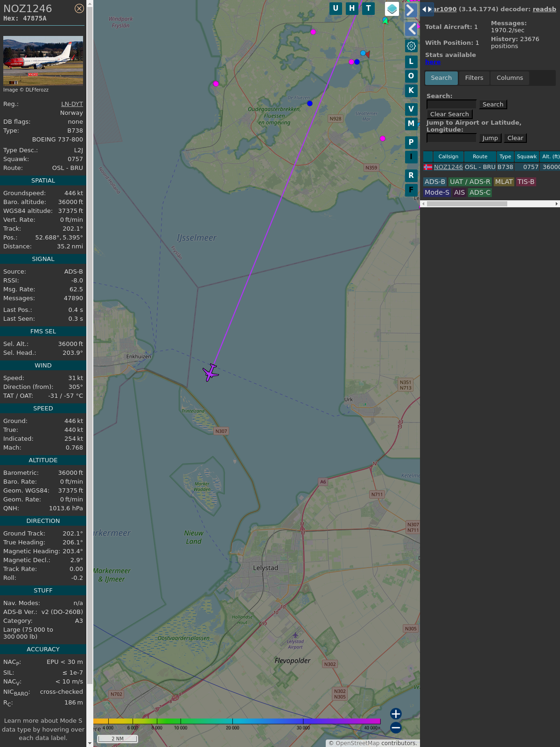This screenshot has width=560, height=747.
Task: Switch to the Search tab
Action: point(441,78)
